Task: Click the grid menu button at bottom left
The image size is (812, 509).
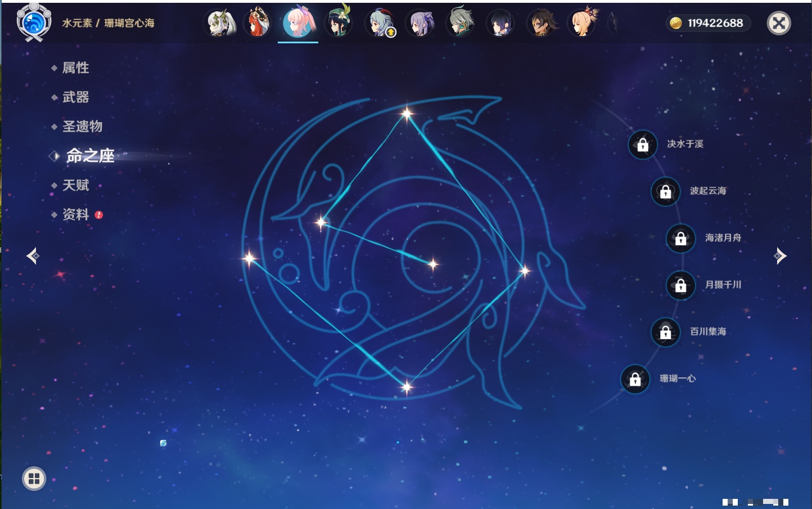Action: 34,479
